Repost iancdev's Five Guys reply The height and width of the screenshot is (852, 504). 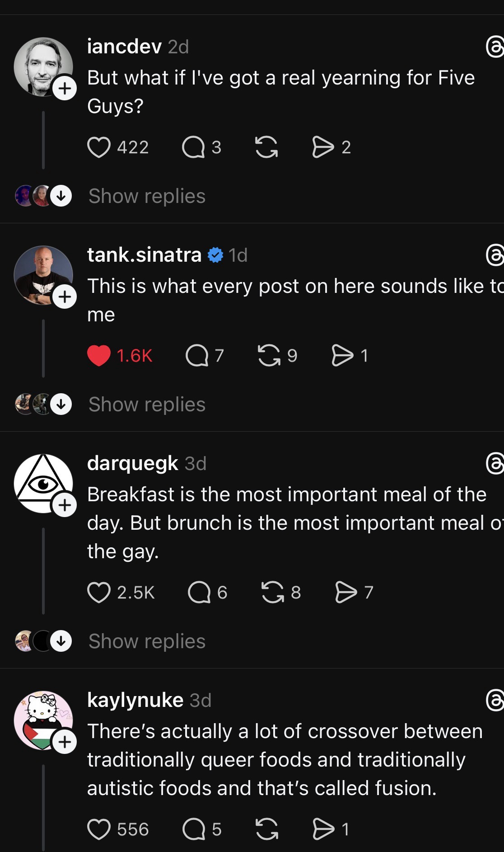266,147
